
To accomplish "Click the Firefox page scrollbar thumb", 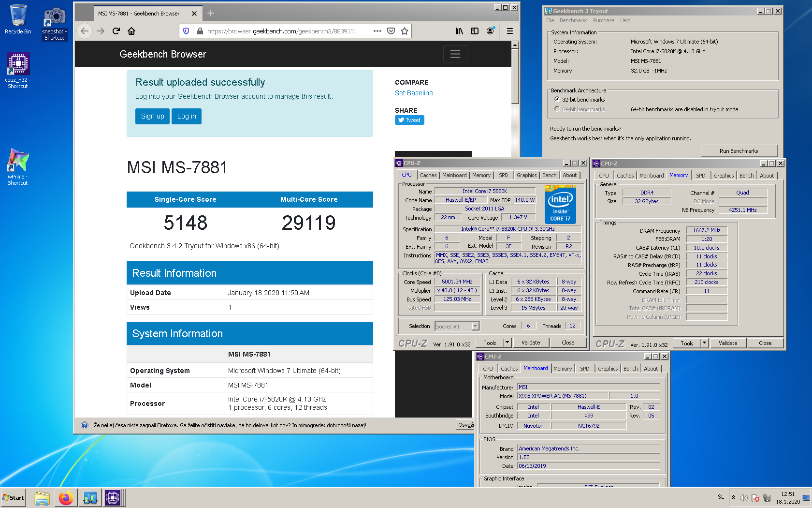I will 515,77.
